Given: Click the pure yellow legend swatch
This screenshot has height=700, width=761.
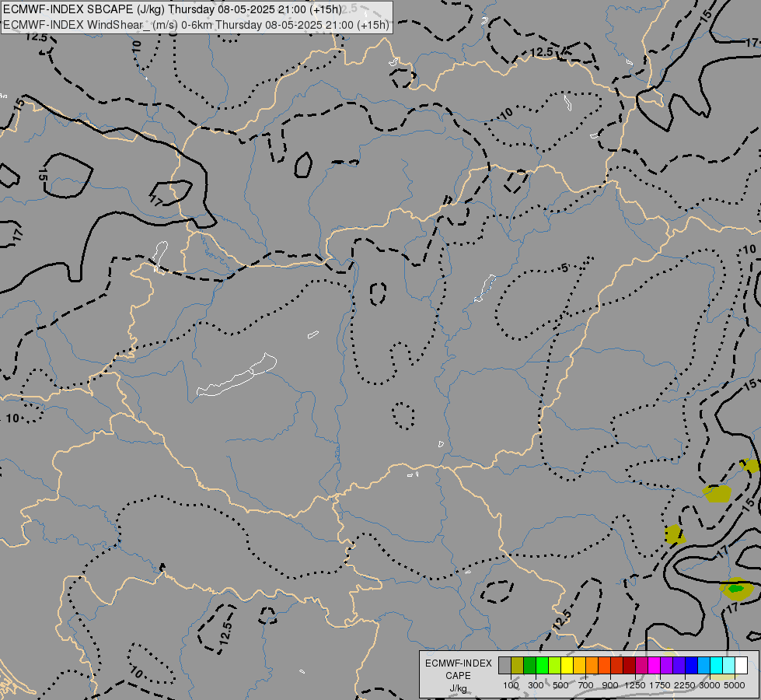Looking at the screenshot, I should (567, 665).
